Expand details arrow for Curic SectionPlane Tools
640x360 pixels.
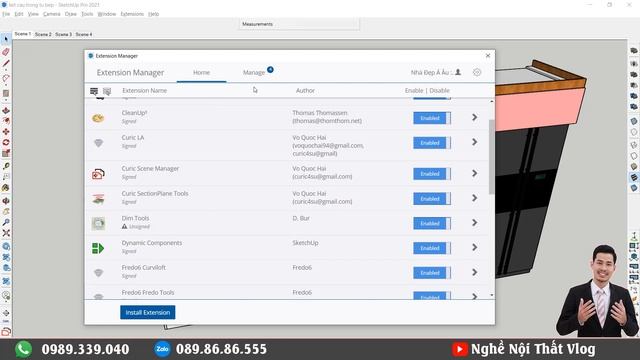474,198
